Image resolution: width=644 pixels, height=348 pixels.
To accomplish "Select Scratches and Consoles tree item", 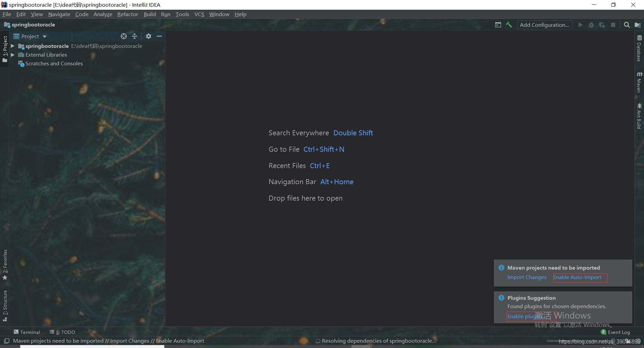I will 54,63.
